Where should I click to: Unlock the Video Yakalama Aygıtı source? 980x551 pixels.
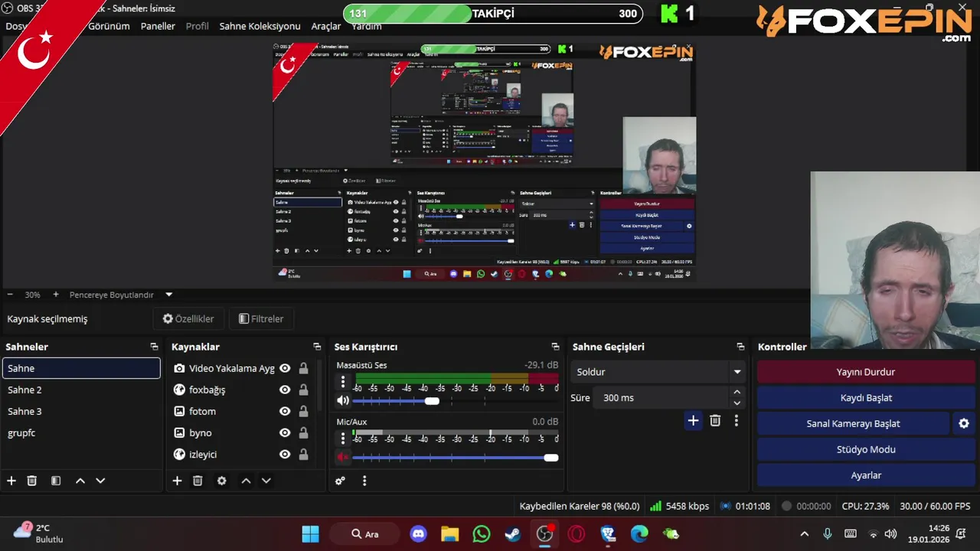(x=303, y=368)
